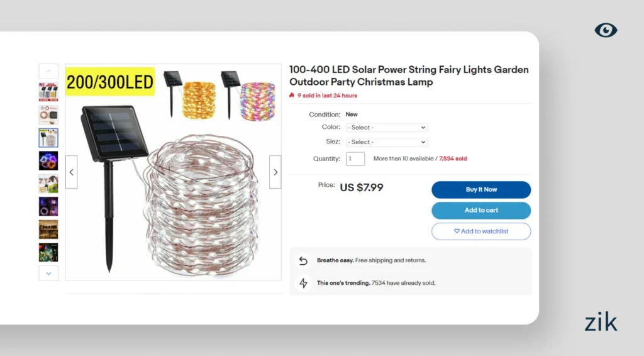Click the returns arrow icon beside Breathe easy

point(304,260)
